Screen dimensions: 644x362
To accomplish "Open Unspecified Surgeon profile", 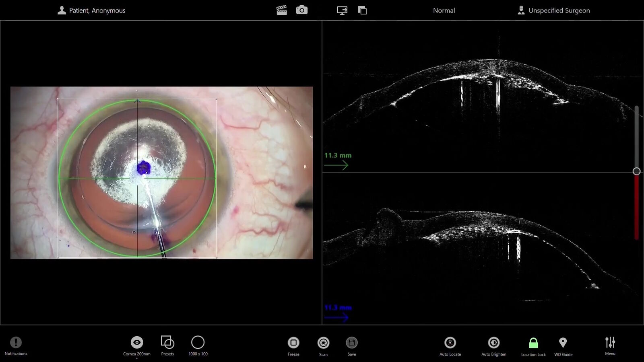I will (x=554, y=10).
